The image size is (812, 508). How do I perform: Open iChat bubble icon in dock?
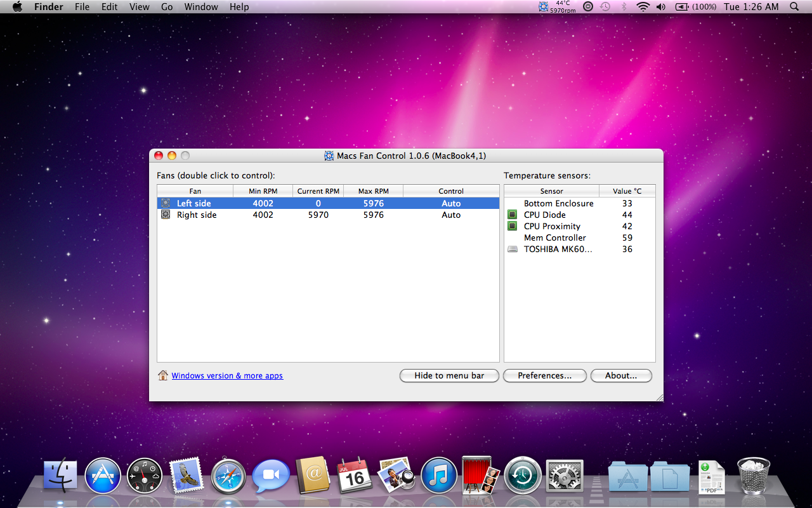[271, 476]
